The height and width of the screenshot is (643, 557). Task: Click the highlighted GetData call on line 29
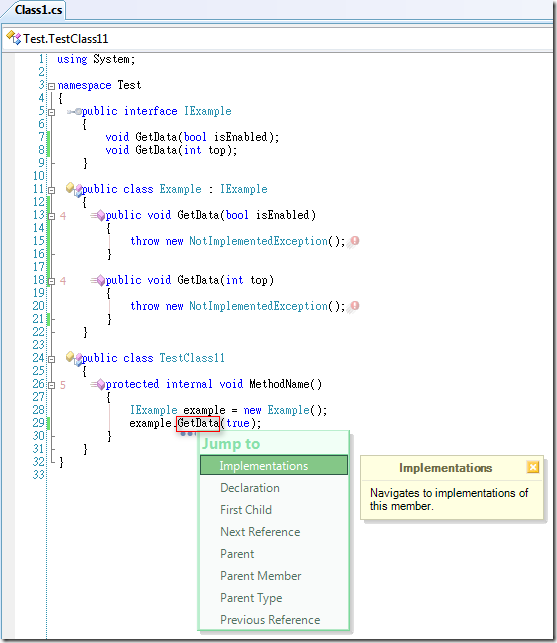click(x=198, y=423)
